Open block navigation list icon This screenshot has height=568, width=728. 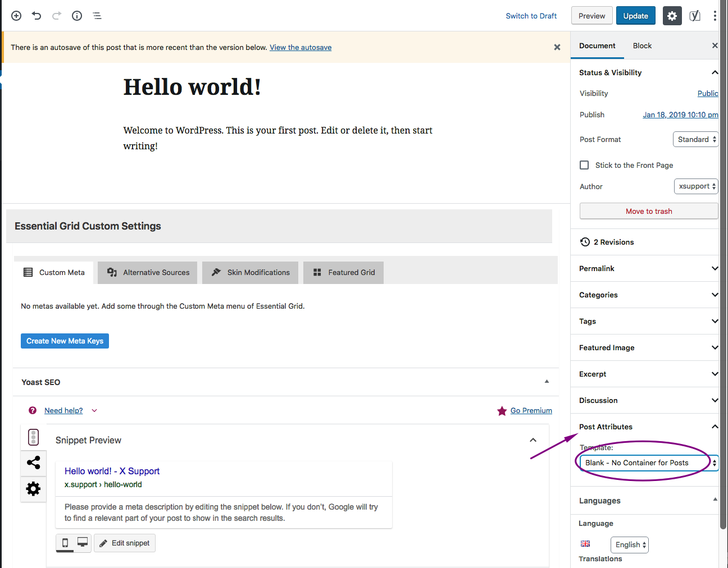(x=97, y=16)
